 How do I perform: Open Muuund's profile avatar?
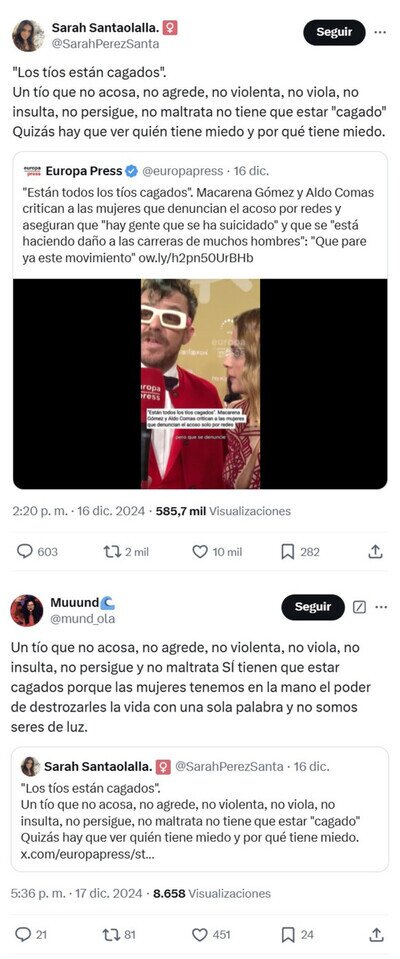click(x=27, y=610)
